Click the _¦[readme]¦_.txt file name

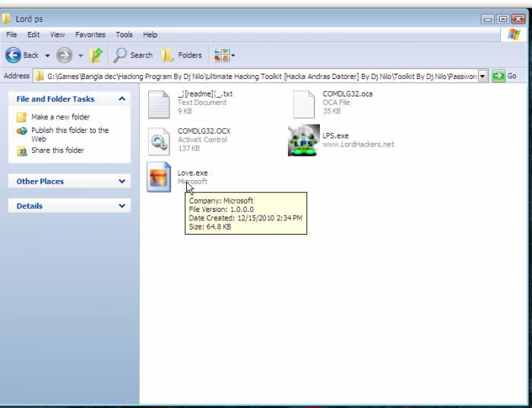205,94
